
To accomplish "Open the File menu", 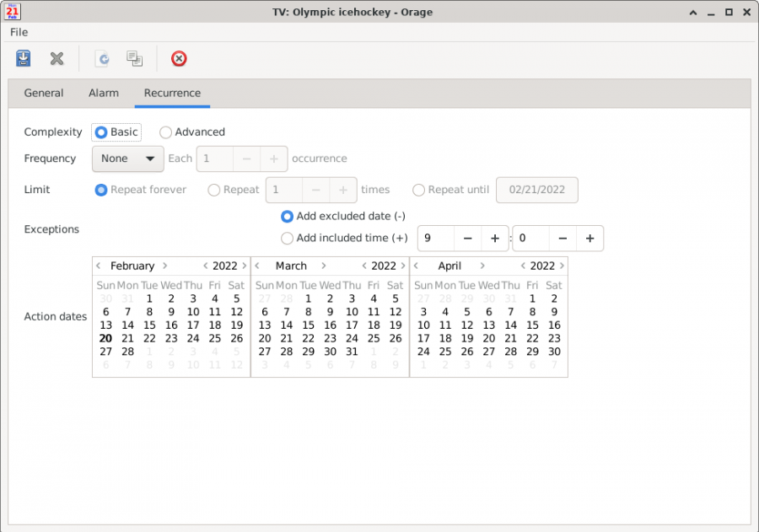I will click(x=19, y=32).
